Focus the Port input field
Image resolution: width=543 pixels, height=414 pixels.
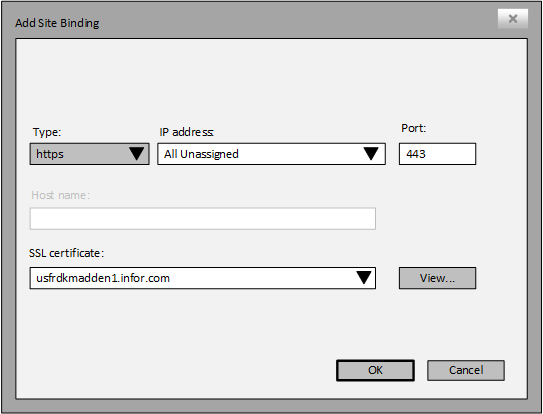click(437, 154)
